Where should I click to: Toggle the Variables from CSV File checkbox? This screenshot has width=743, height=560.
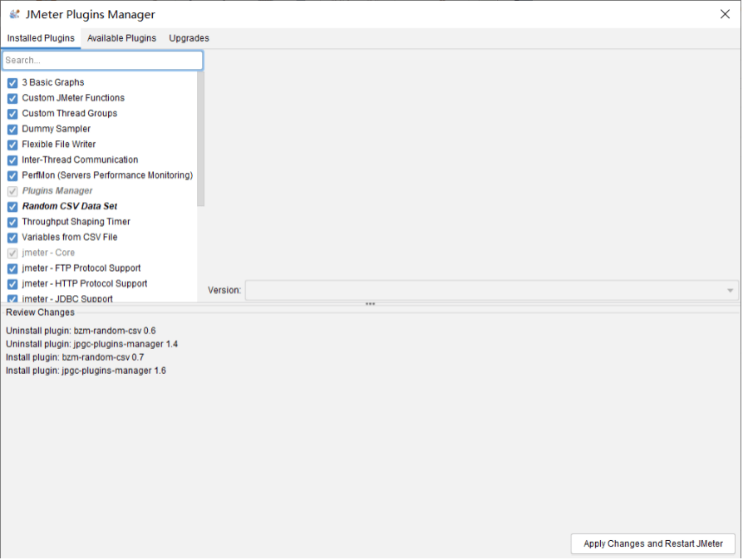(x=12, y=238)
